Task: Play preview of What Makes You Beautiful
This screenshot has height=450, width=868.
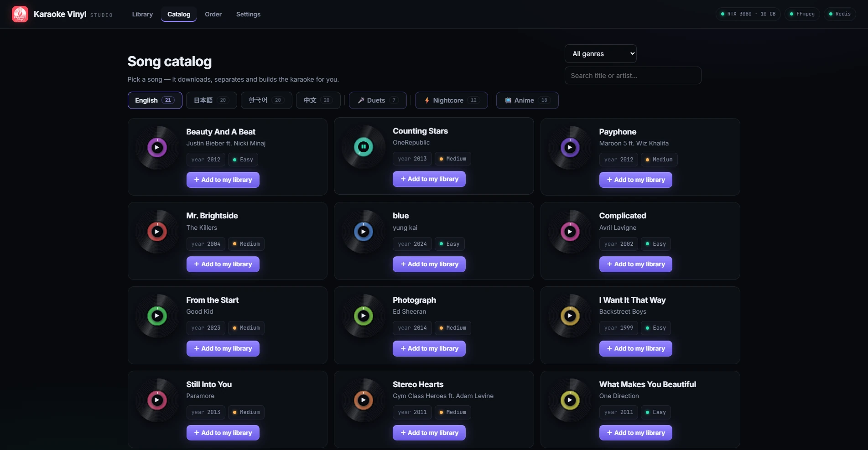Action: (x=570, y=400)
